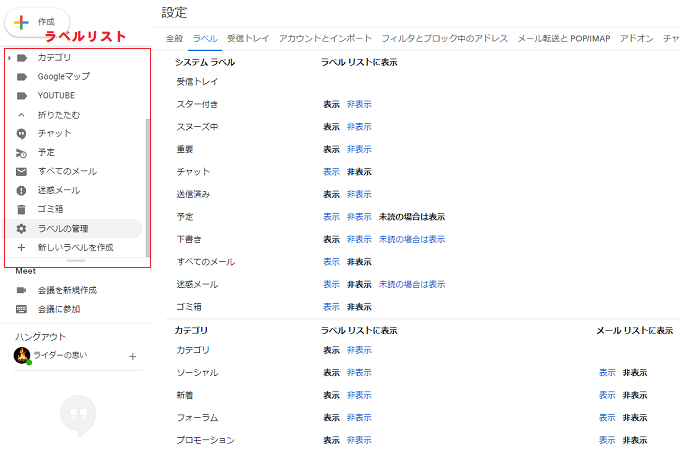Start a meeting with 会議を新規作成
The image size is (680, 449).
(67, 290)
